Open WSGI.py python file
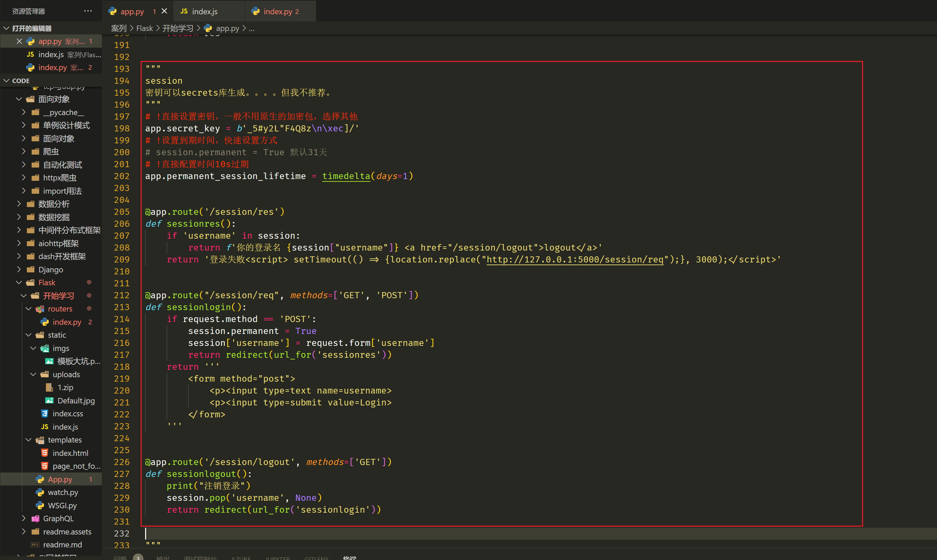 click(x=62, y=505)
